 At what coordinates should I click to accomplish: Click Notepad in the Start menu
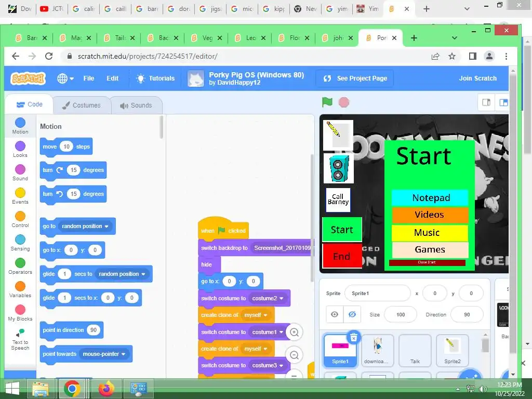coord(430,198)
